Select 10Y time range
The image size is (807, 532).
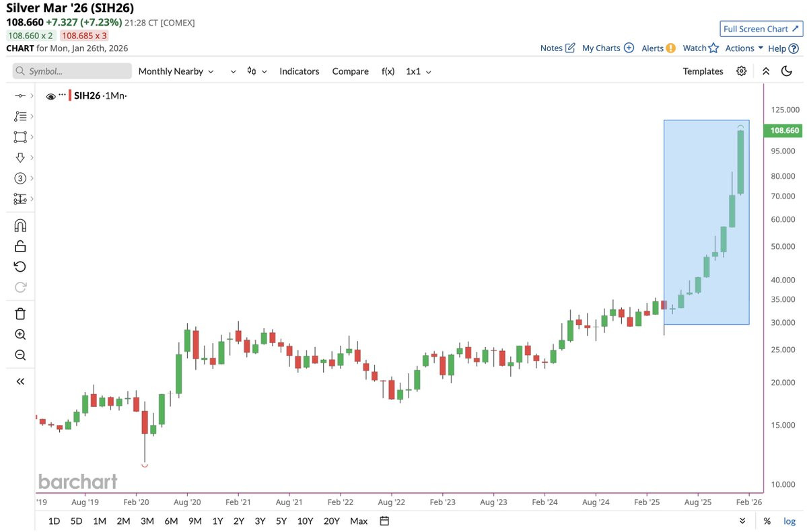[x=305, y=521]
